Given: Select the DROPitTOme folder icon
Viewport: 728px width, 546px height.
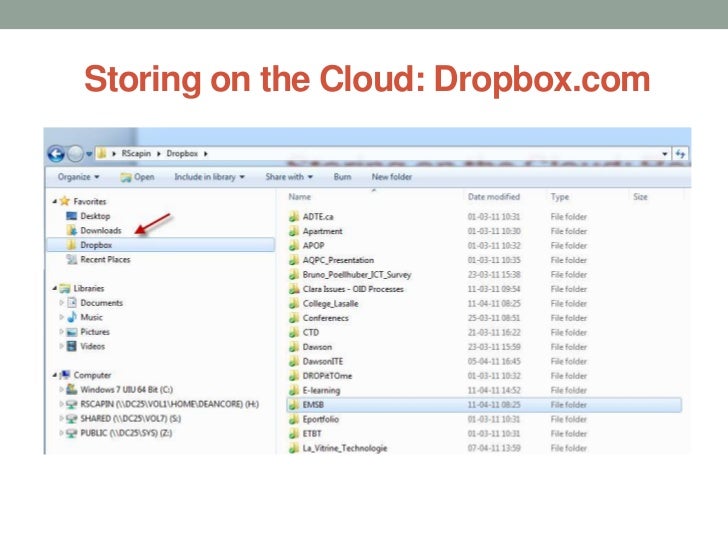Looking at the screenshot, I should tap(293, 376).
